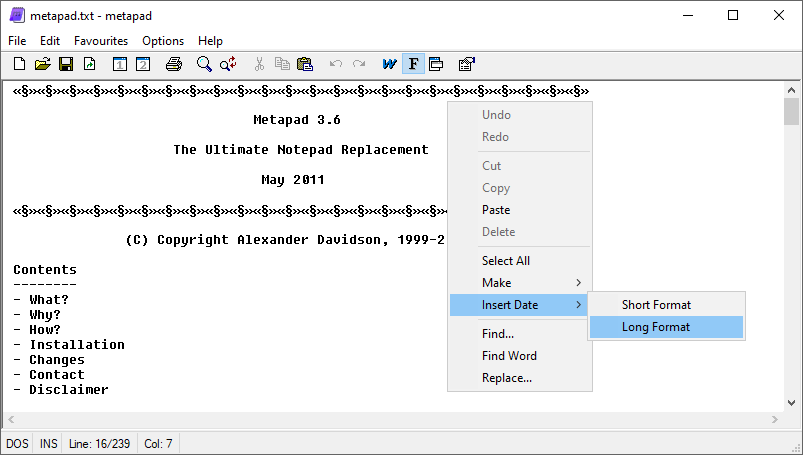The width and height of the screenshot is (803, 455).
Task: Toggle word wrap W icon
Action: pos(389,64)
